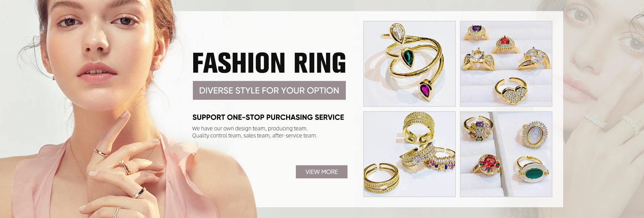This screenshot has height=218, width=644.
Task: Select the 'Diverse Style For Your Option' banner
Action: 269,90
